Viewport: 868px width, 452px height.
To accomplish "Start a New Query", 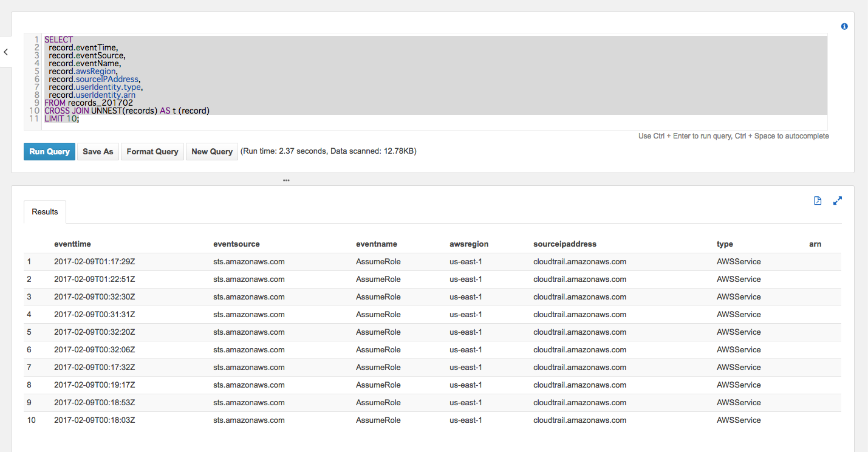I will (211, 151).
